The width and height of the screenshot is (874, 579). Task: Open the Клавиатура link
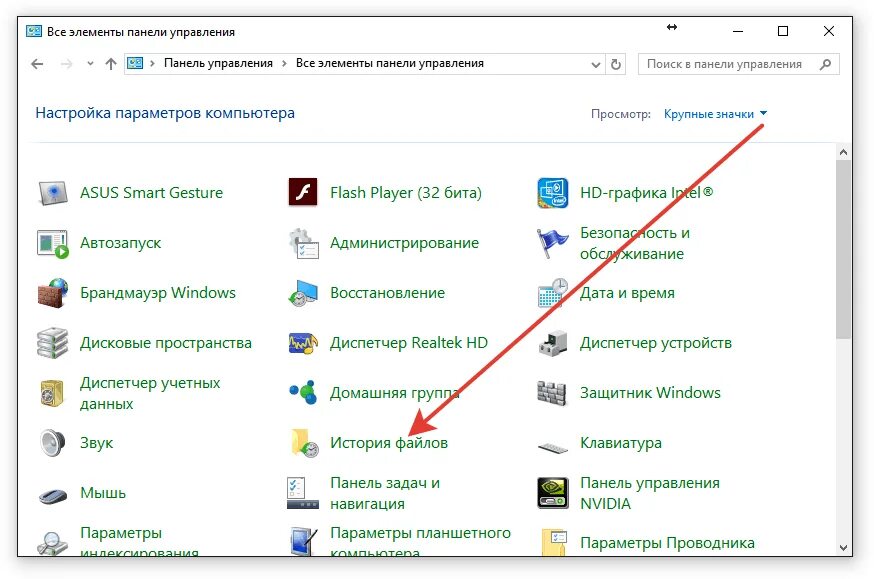(x=620, y=443)
